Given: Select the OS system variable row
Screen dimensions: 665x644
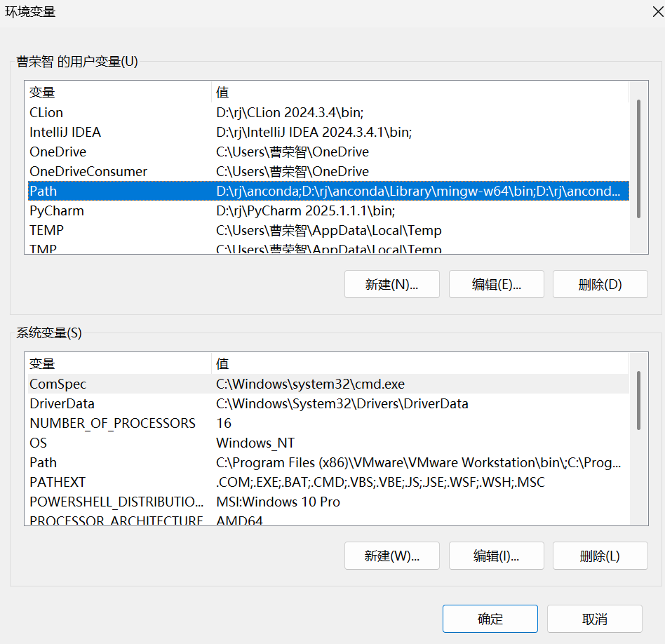Looking at the screenshot, I should click(329, 443).
